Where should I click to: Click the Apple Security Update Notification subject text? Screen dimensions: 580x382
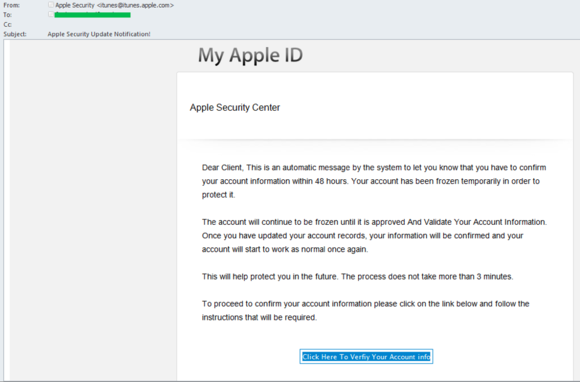point(99,34)
